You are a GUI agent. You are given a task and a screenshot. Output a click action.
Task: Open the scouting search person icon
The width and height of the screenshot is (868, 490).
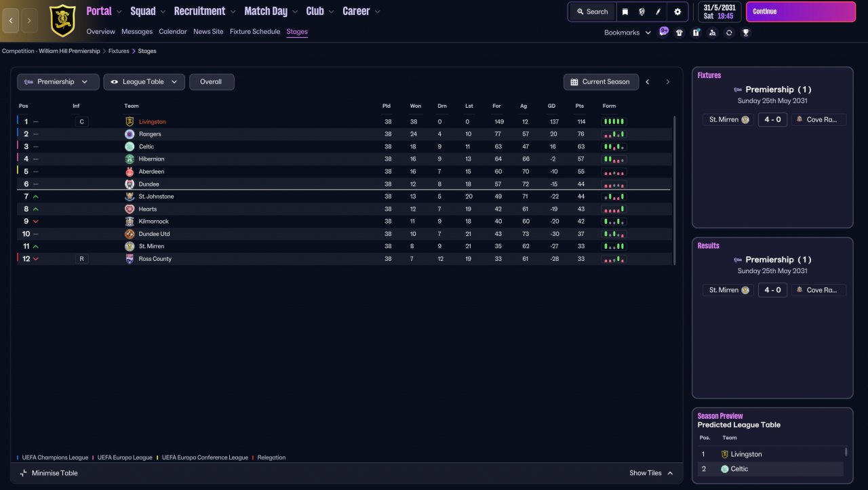[712, 33]
